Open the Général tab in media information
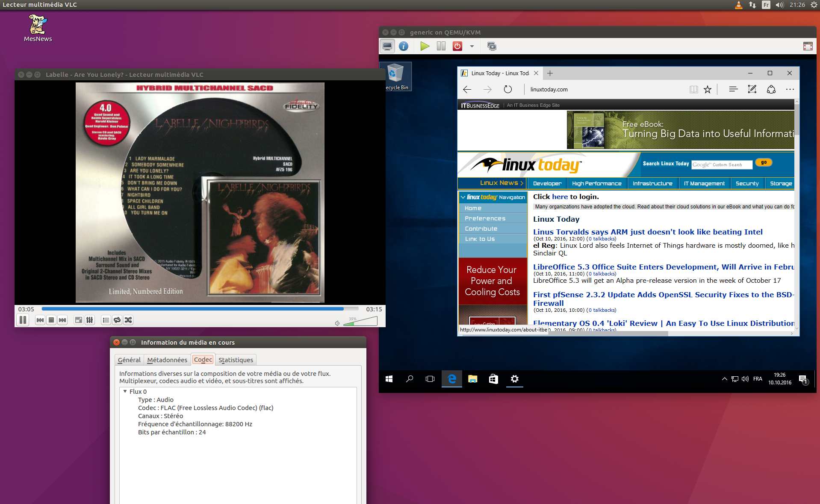820x504 pixels. click(x=129, y=360)
